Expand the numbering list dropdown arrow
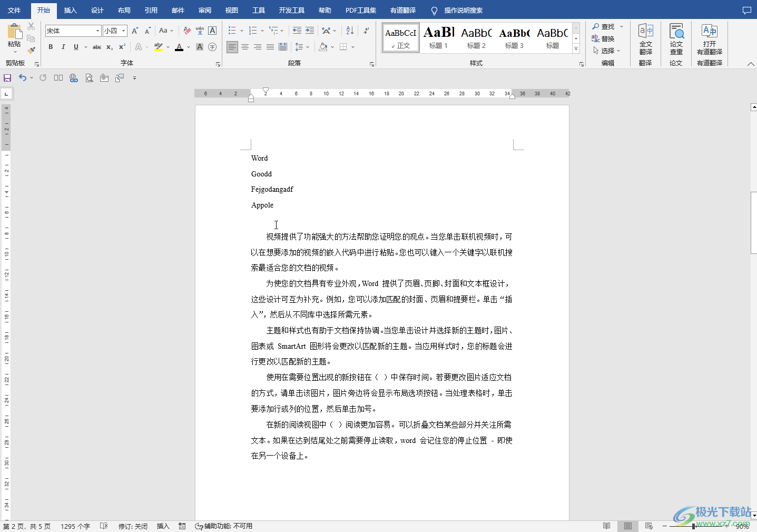 [262, 31]
